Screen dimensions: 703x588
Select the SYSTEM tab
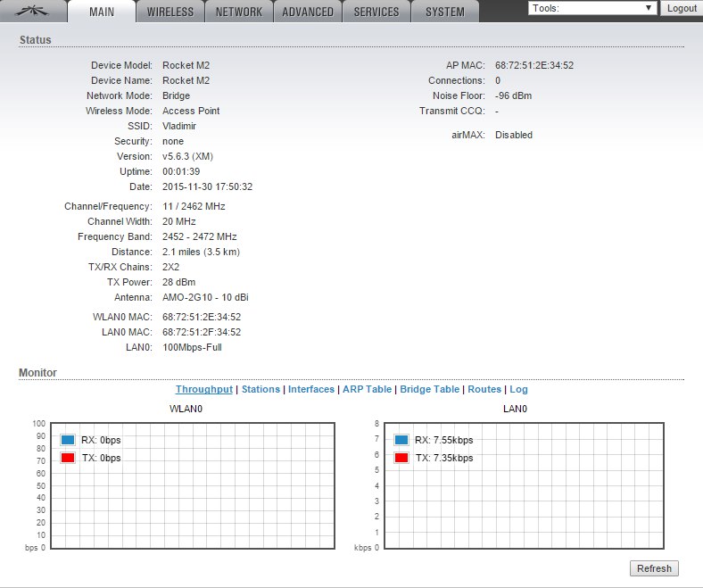click(x=444, y=12)
